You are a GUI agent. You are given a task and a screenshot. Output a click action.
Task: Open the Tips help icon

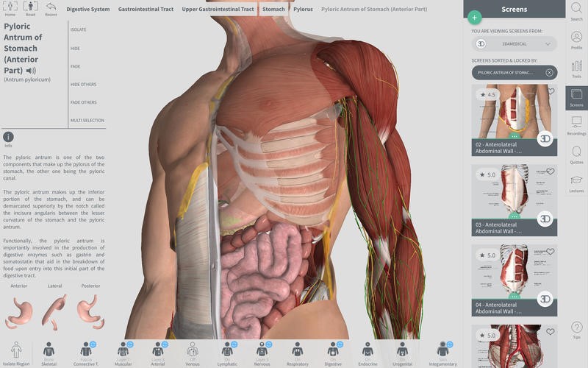576,330
